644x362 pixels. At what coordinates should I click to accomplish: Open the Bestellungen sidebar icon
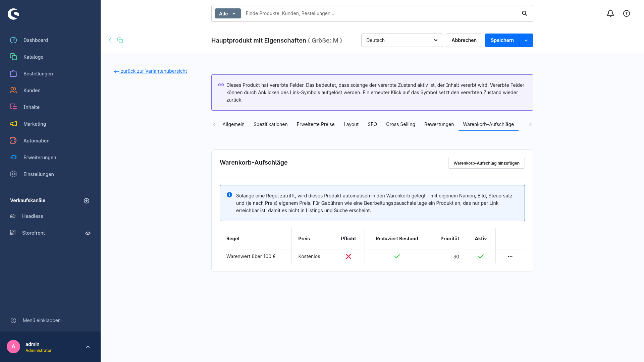click(13, 74)
